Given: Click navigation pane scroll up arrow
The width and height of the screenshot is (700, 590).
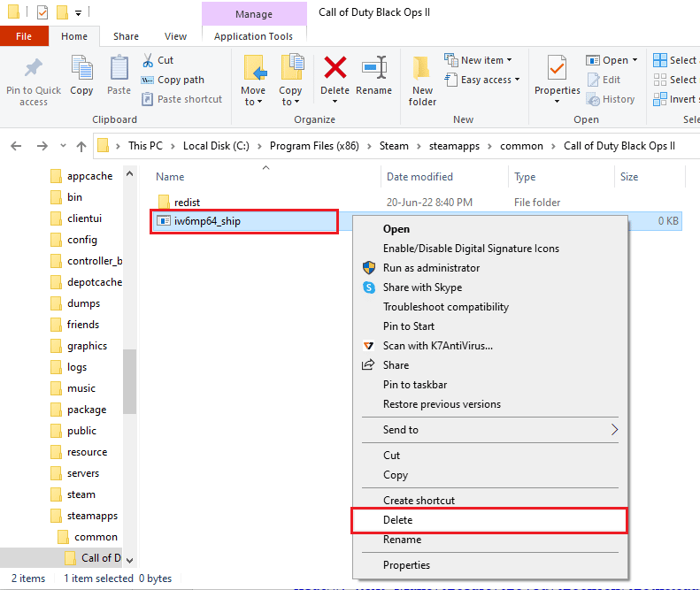Looking at the screenshot, I should click(x=129, y=174).
